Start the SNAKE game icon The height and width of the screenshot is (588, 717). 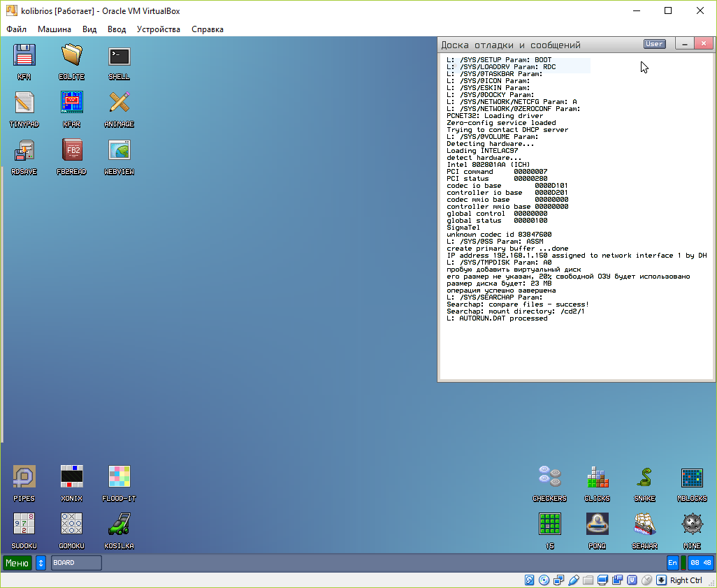pyautogui.click(x=644, y=478)
